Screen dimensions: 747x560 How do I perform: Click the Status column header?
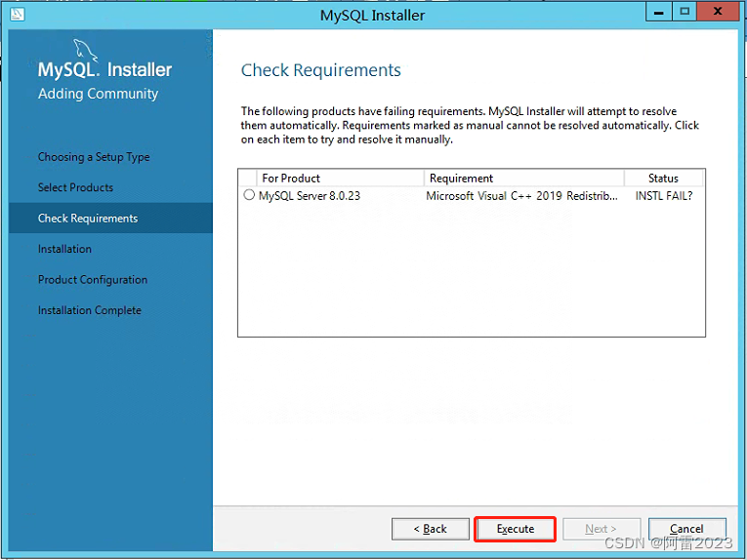pos(663,178)
